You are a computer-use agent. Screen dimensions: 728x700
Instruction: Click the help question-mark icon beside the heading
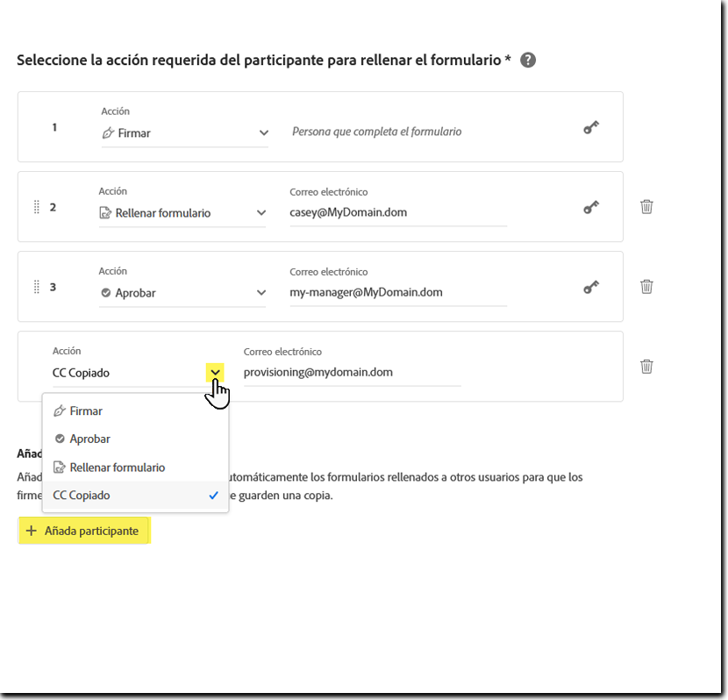(x=527, y=59)
